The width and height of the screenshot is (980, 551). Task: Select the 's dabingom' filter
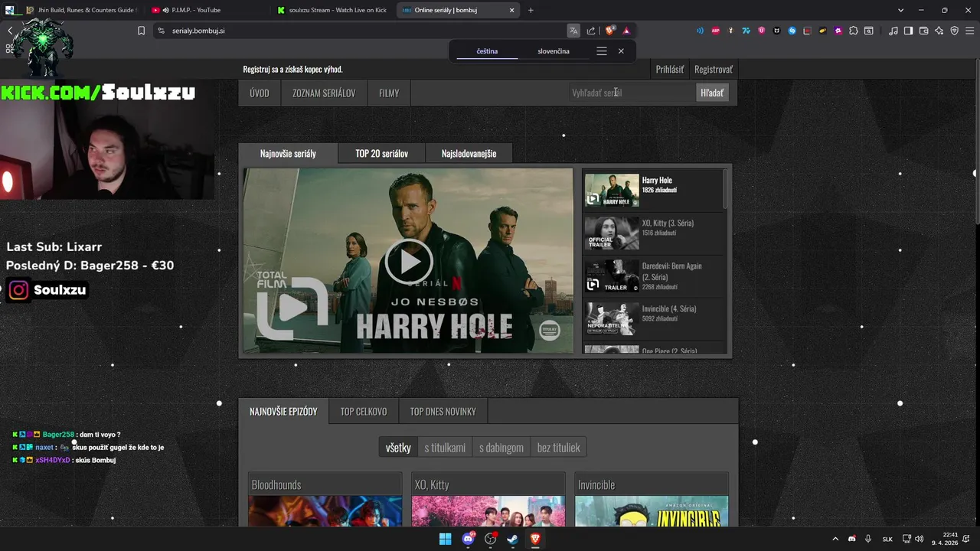tap(501, 448)
